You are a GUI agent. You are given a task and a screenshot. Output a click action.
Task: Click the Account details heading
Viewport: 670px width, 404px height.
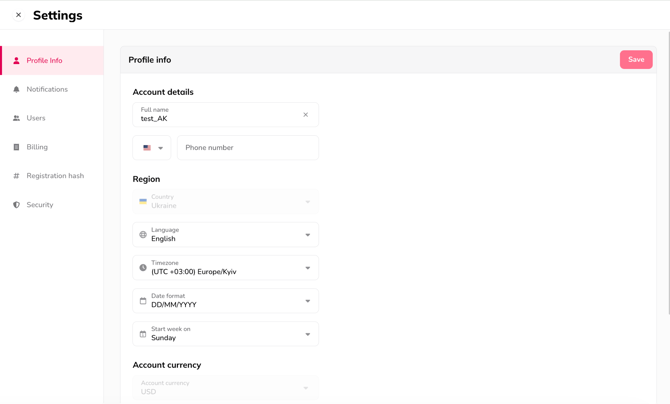click(x=163, y=92)
